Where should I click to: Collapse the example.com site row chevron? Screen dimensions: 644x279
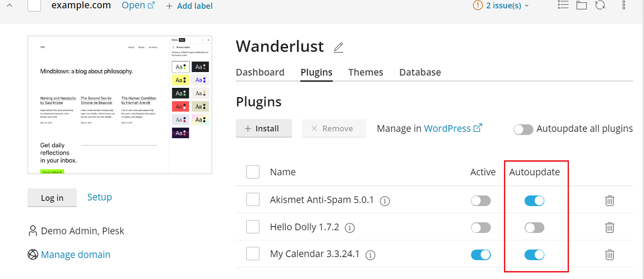(x=10, y=5)
